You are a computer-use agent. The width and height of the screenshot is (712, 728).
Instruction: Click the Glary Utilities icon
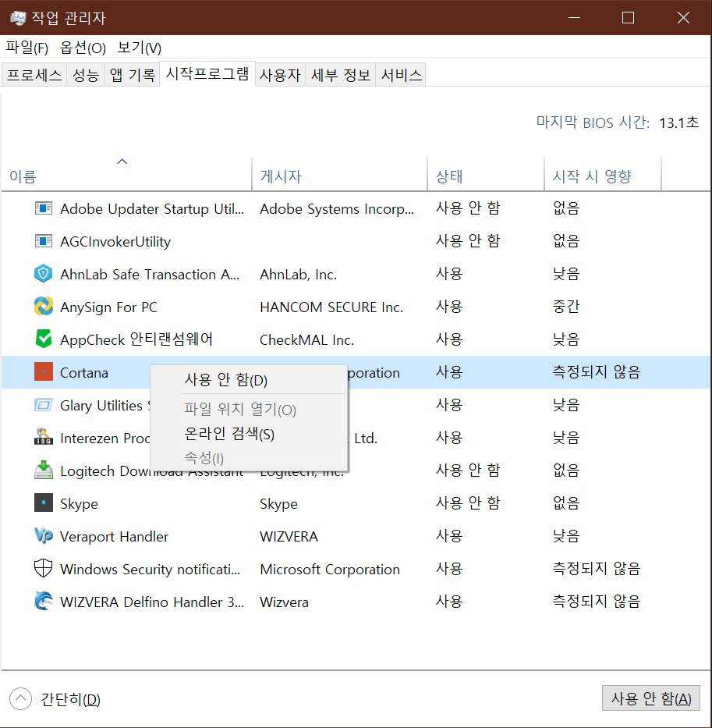pos(43,405)
